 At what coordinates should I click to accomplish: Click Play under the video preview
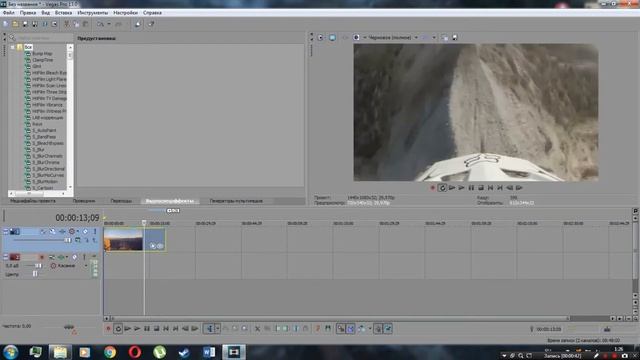[461, 188]
